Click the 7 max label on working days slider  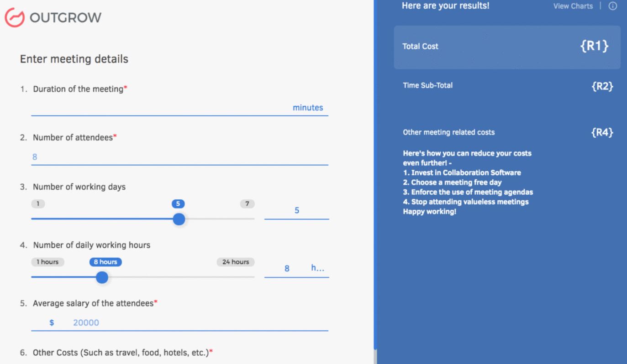[x=247, y=204]
